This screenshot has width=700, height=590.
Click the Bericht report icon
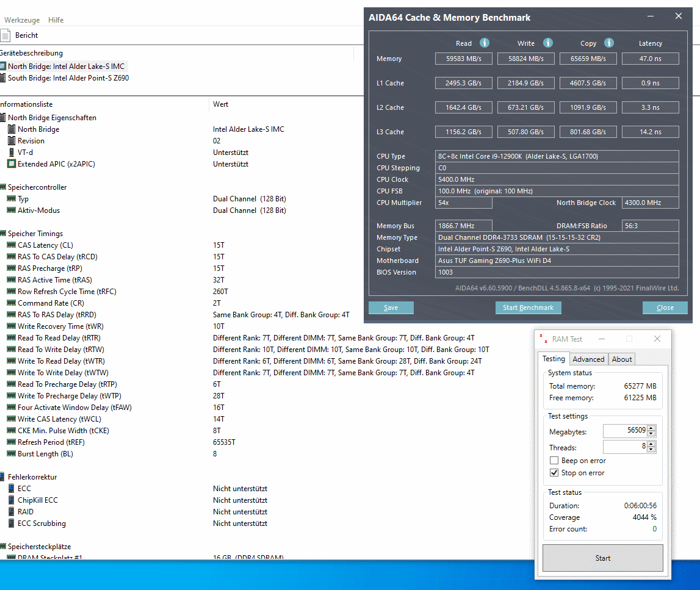tap(5, 35)
